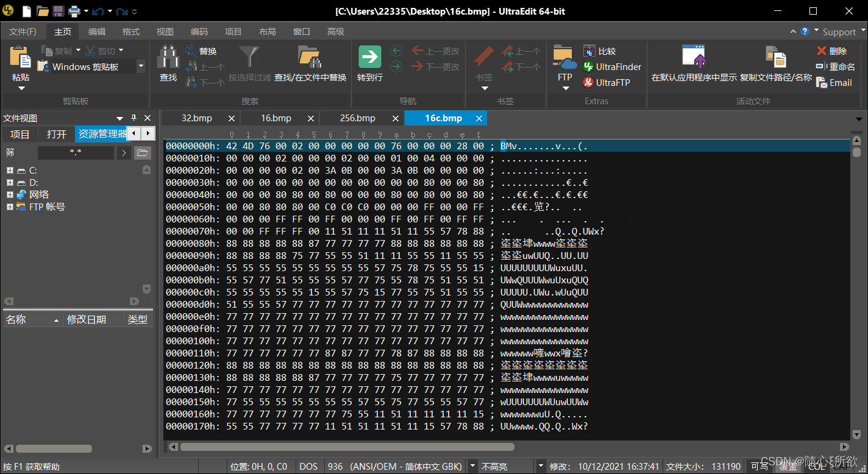
Task: Collapse the ribbon with the up chevron
Action: point(793,32)
